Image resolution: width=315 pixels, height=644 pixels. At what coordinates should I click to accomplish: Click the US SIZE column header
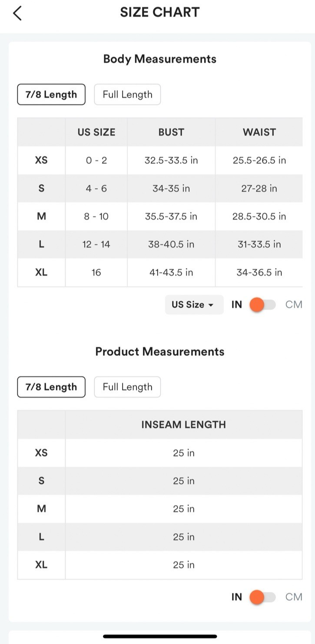pyautogui.click(x=96, y=132)
